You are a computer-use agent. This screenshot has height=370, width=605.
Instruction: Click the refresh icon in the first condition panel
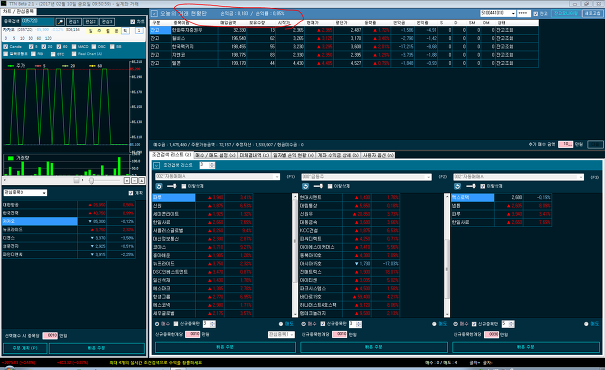(x=159, y=186)
